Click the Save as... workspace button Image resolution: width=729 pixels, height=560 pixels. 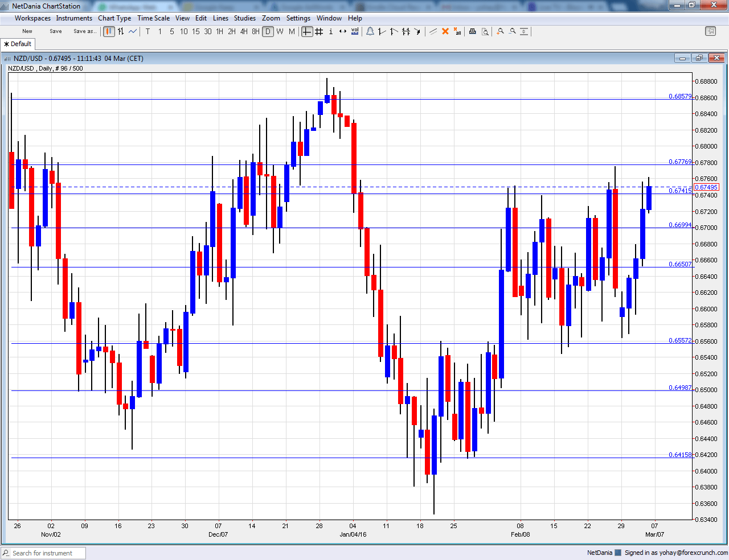(x=85, y=31)
